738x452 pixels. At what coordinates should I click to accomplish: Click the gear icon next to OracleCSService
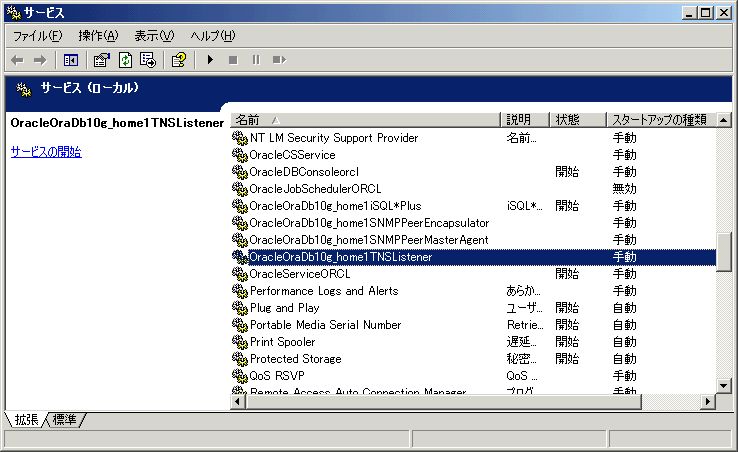[240, 155]
